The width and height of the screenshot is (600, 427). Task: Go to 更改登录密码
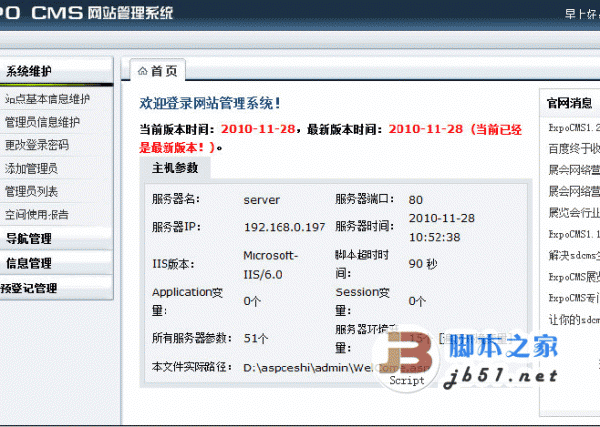point(37,145)
